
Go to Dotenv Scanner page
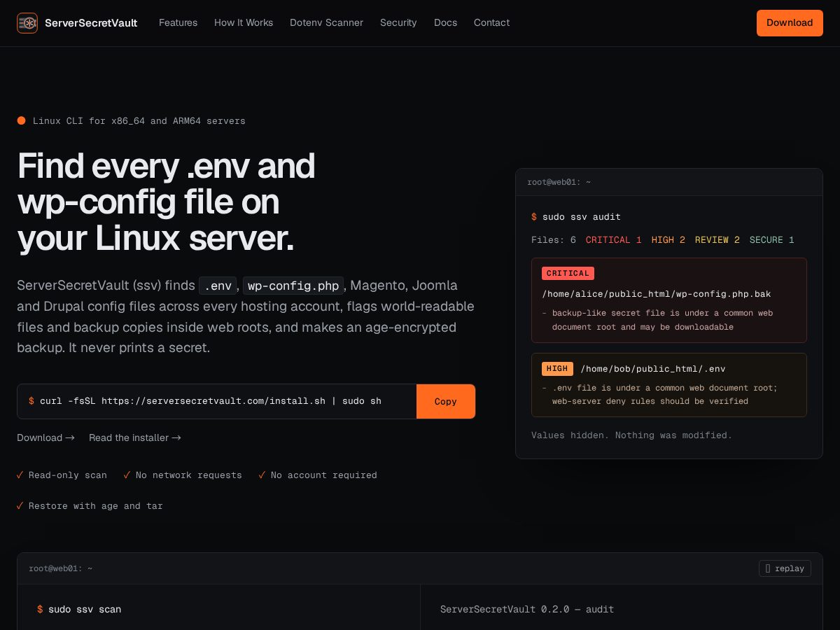point(326,23)
